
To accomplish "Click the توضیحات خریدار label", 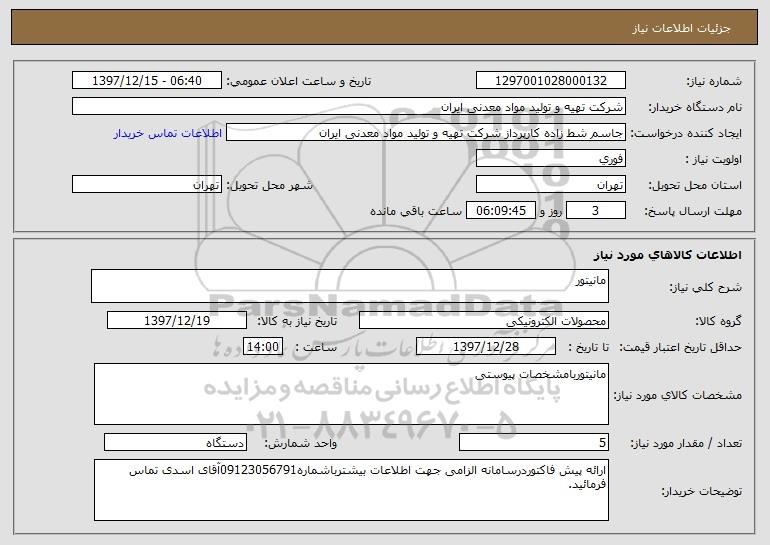I will point(701,491).
